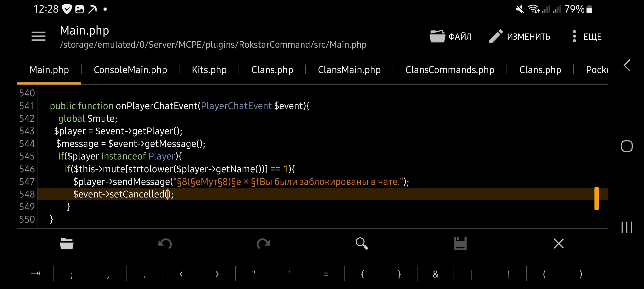This screenshot has height=289, width=644.
Task: Open the ClansCommands.php tab
Action: 450,70
